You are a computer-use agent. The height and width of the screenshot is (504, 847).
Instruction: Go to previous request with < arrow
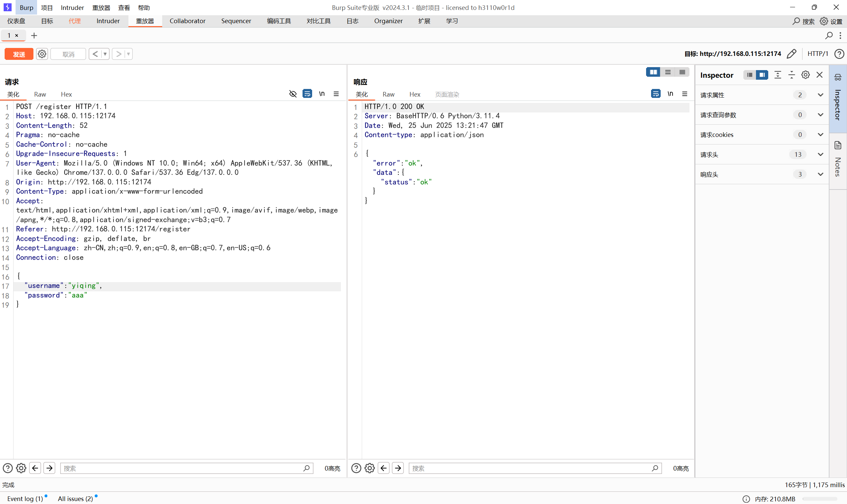point(95,54)
